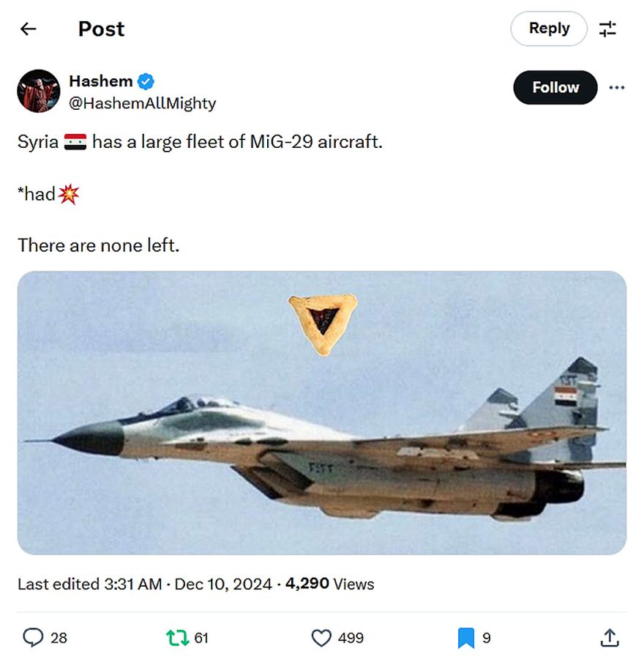Viewport: 644px width, 662px height.
Task: Click the 28 replies count
Action: coord(59,638)
